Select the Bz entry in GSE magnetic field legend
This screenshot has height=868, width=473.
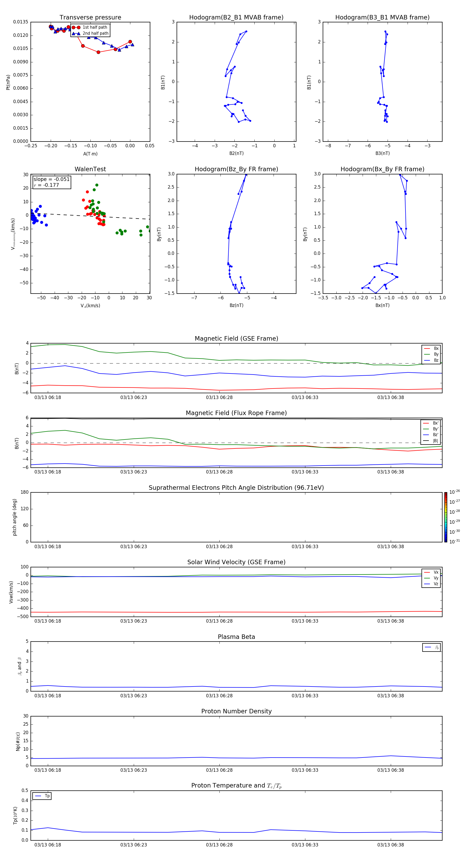coord(431,360)
